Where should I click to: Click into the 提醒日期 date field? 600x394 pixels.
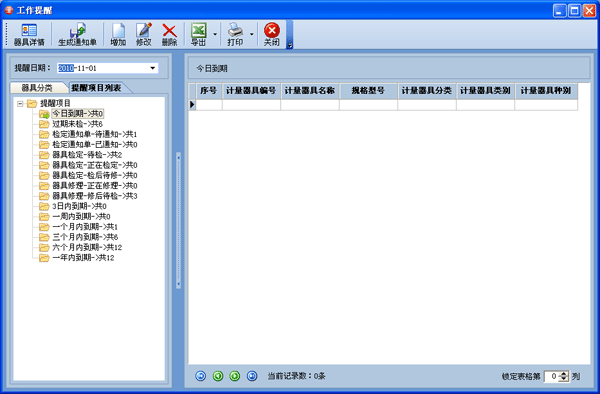pyautogui.click(x=107, y=68)
